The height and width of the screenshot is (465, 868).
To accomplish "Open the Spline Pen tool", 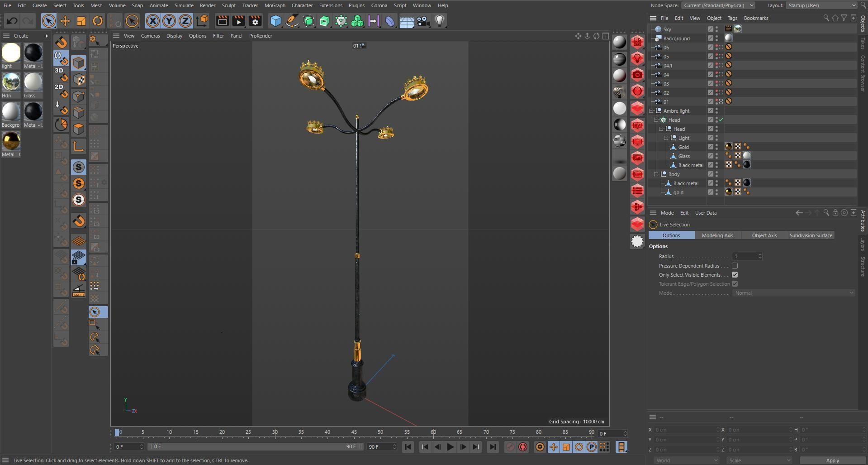I will click(292, 21).
